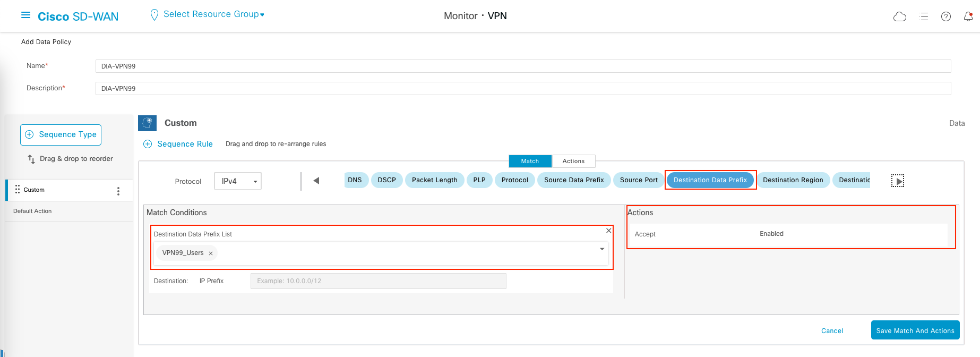Viewport: 980px width, 357px height.
Task: Open the task list icon
Action: click(x=924, y=16)
